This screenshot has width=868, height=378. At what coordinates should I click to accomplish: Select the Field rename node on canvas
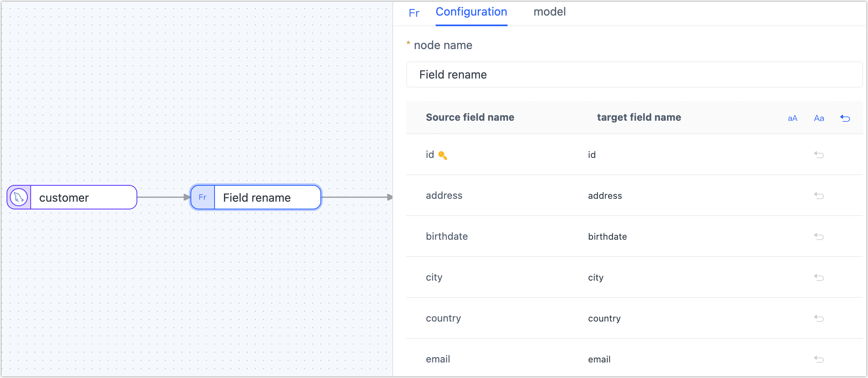click(266, 198)
